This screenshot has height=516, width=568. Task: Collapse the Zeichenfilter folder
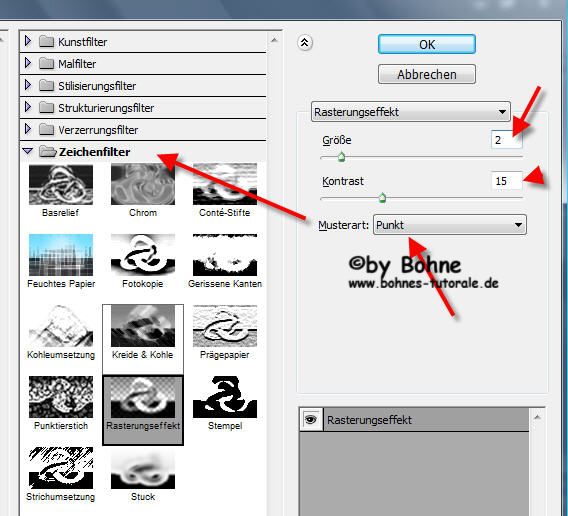point(28,151)
